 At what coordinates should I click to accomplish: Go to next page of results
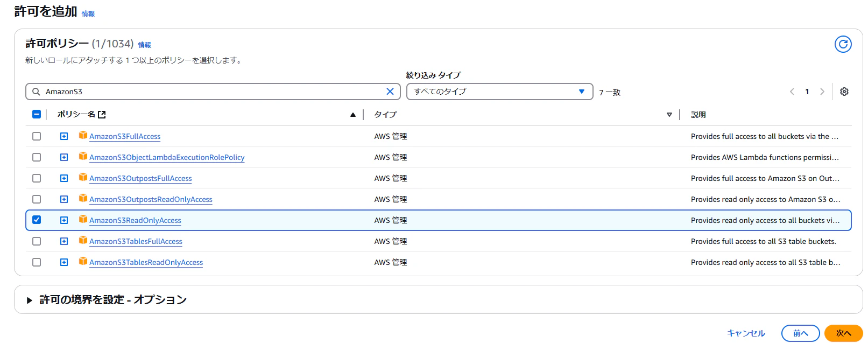(x=822, y=92)
